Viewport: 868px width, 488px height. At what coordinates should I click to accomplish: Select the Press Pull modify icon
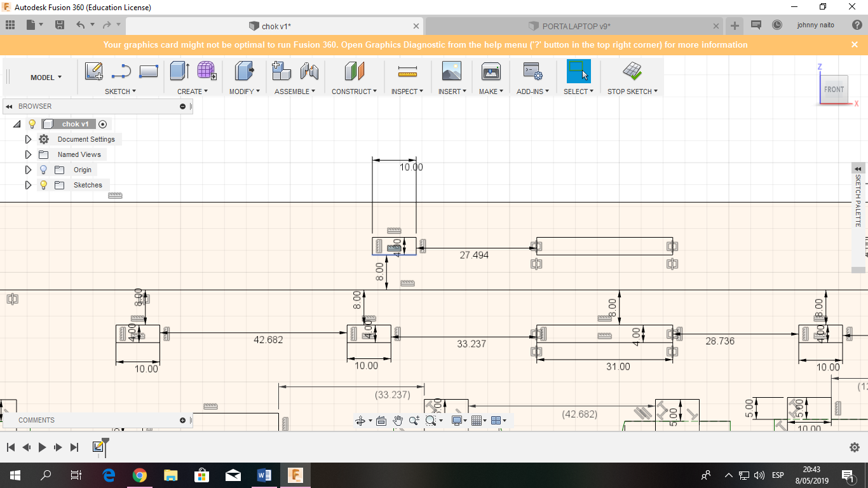click(244, 71)
